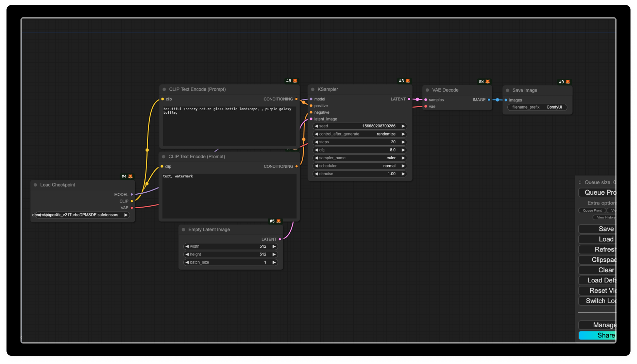637x364 pixels.
Task: Increase steps using the right arrow stepper
Action: point(403,142)
